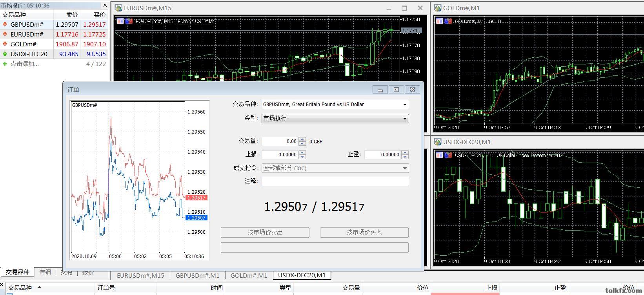Increase 交易量 volume with up stepper
644x295 pixels.
302,139
